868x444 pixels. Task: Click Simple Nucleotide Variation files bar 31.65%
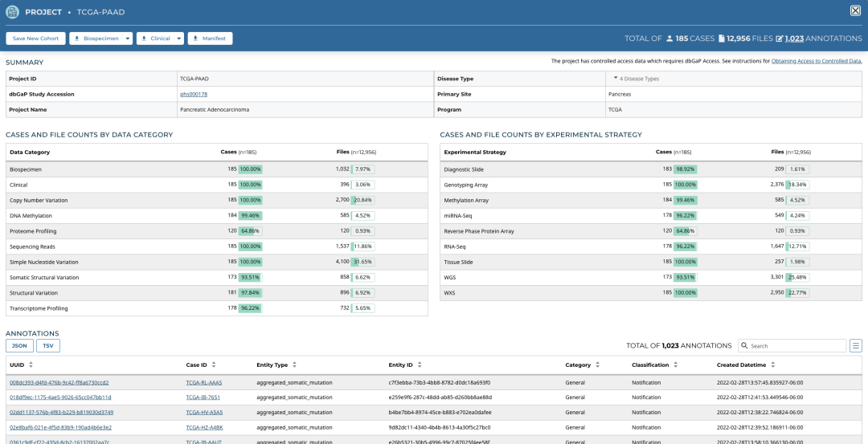362,262
